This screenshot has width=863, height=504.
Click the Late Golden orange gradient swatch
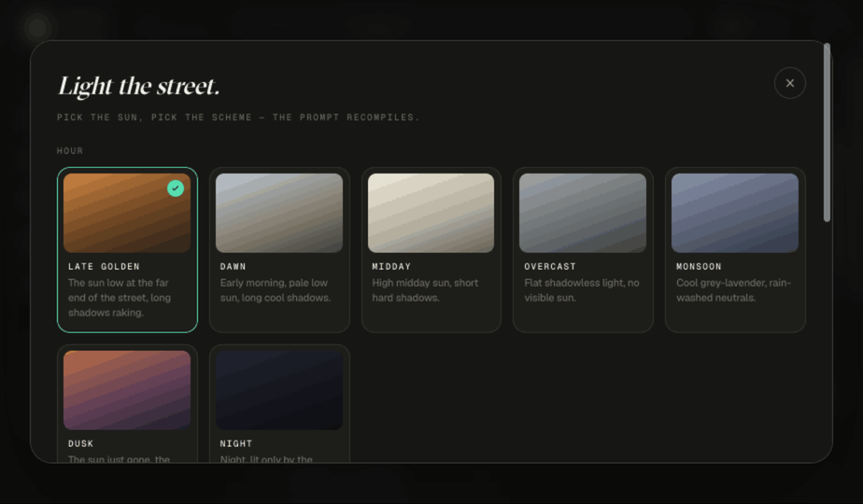[127, 213]
